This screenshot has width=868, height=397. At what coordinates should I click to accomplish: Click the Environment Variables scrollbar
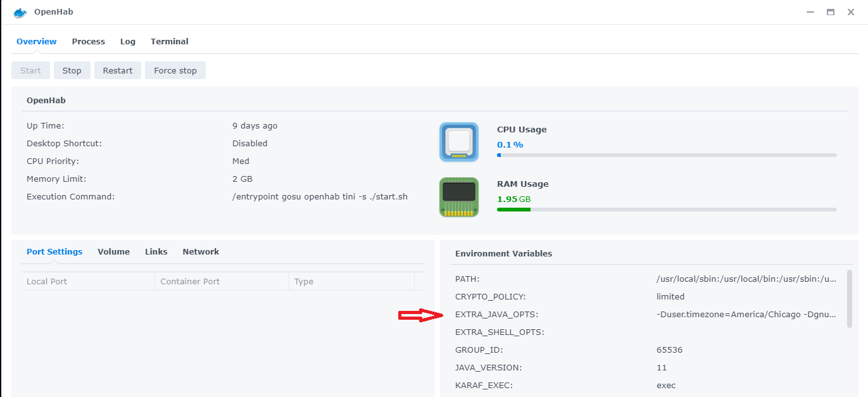click(849, 298)
